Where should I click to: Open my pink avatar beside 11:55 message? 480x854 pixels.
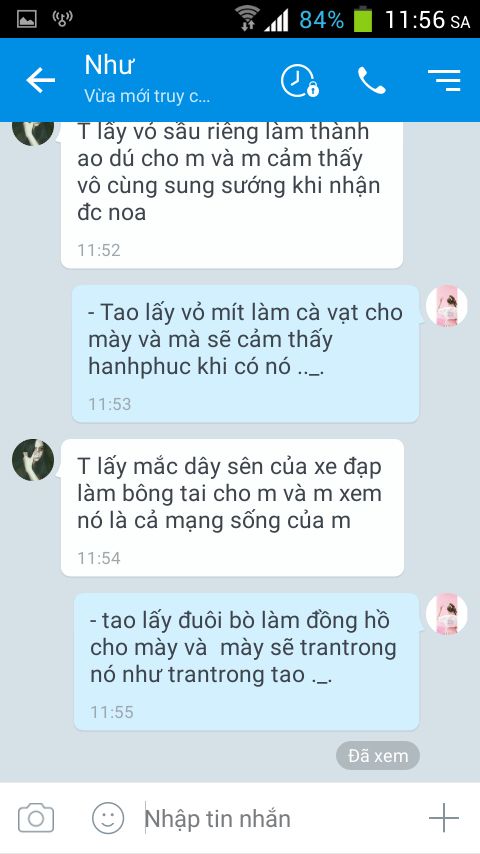447,614
